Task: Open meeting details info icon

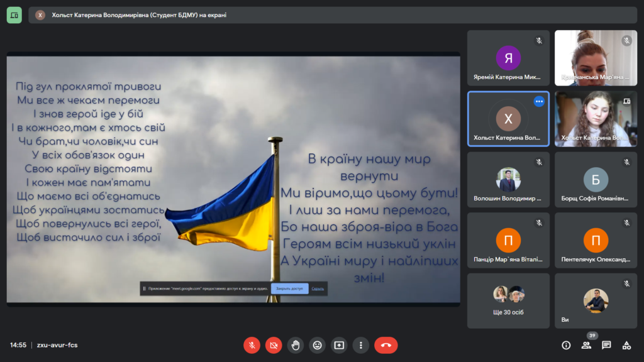Action: [x=566, y=345]
